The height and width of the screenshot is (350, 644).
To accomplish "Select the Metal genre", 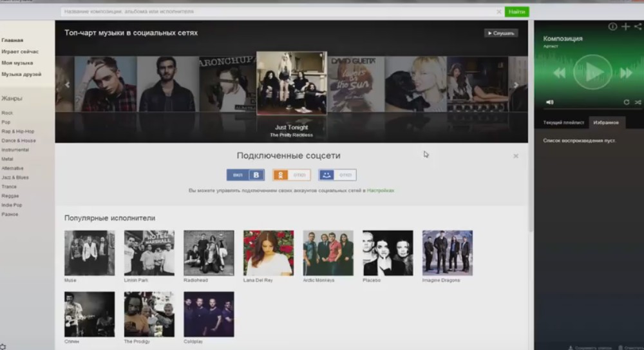I will tap(7, 159).
